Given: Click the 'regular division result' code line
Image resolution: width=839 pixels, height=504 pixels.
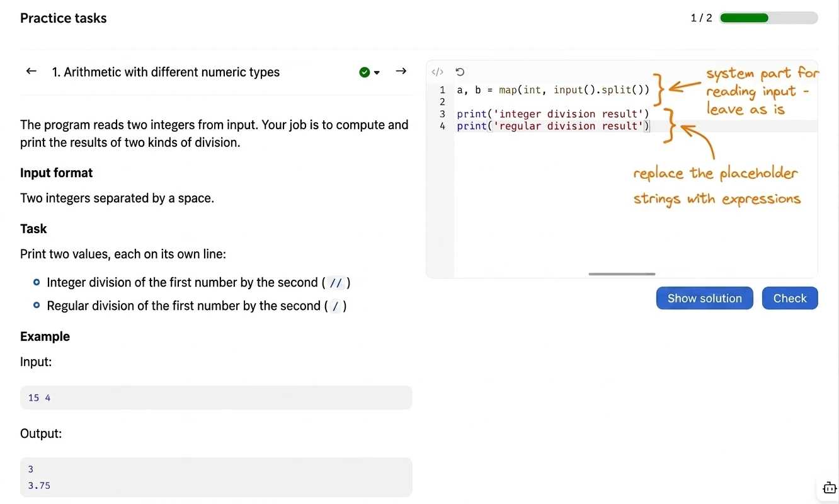Looking at the screenshot, I should pyautogui.click(x=553, y=126).
